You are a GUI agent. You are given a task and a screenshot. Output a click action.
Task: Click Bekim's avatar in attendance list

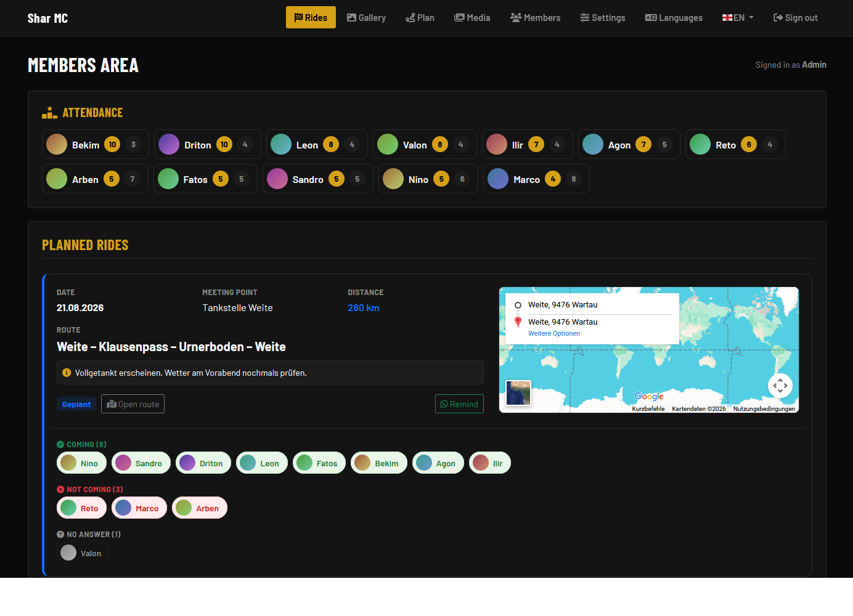pyautogui.click(x=57, y=144)
